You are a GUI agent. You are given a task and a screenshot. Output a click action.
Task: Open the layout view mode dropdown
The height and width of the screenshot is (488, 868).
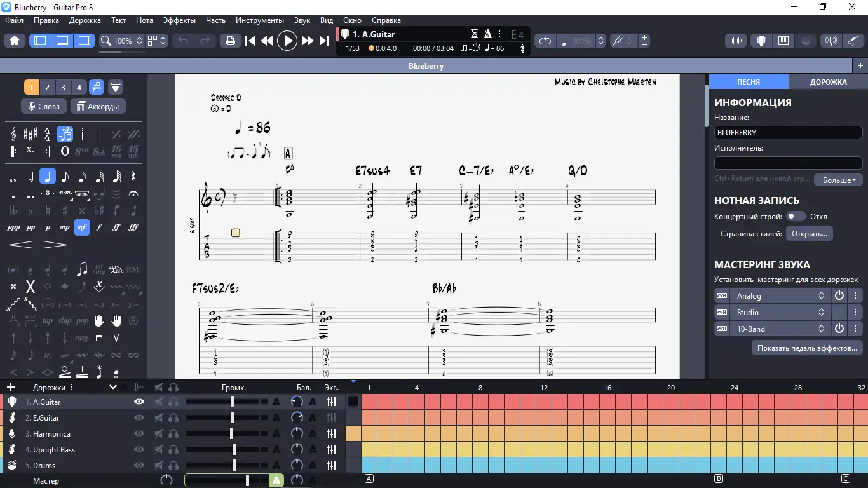pos(157,41)
